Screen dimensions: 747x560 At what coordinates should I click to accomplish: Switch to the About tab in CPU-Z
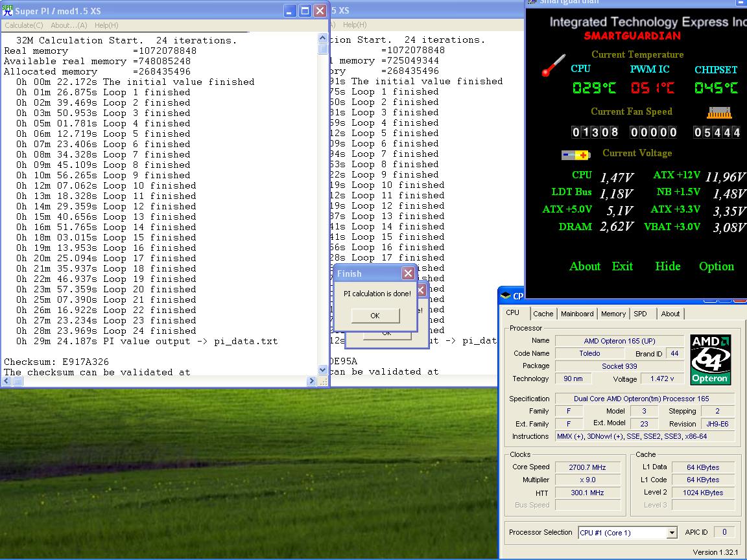[670, 314]
